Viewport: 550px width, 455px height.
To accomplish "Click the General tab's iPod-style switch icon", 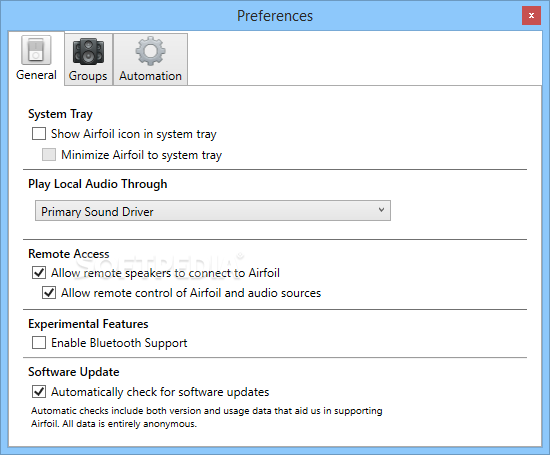I will click(x=36, y=50).
